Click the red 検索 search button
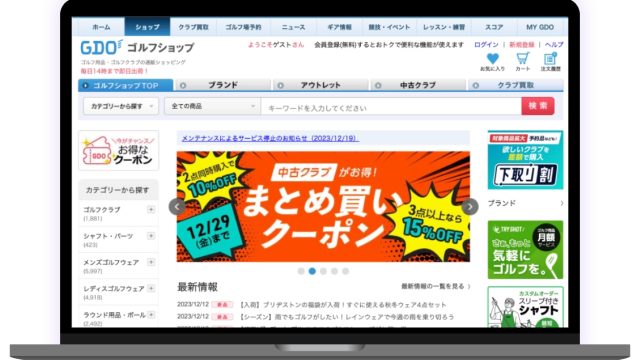Viewport: 640px width, 360px height. coord(538,106)
